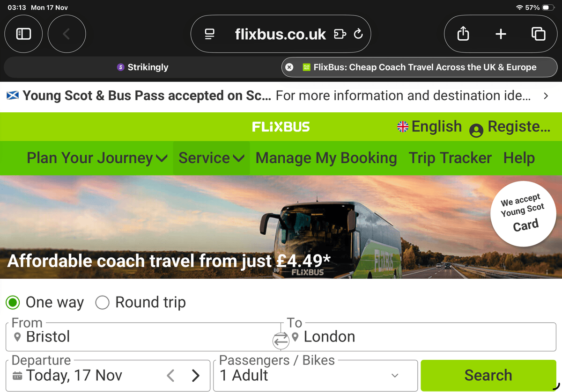Expand the Service menu
The height and width of the screenshot is (392, 562).
(x=211, y=158)
